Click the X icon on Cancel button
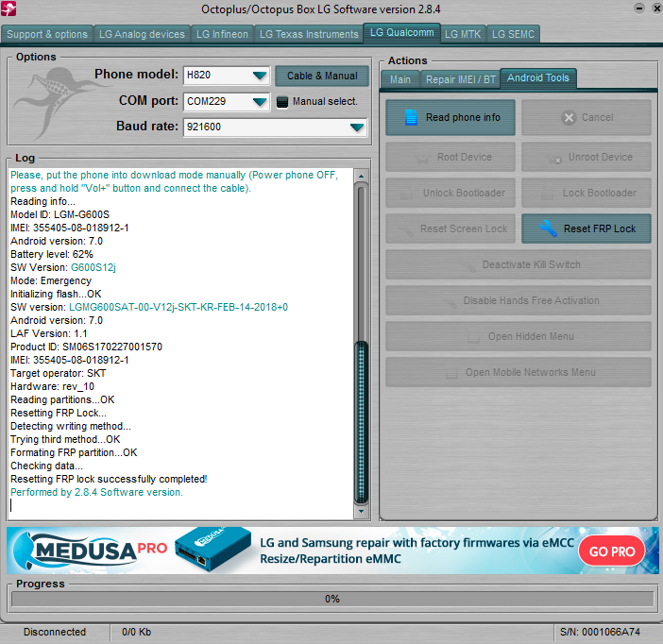The height and width of the screenshot is (644, 663). [x=569, y=117]
